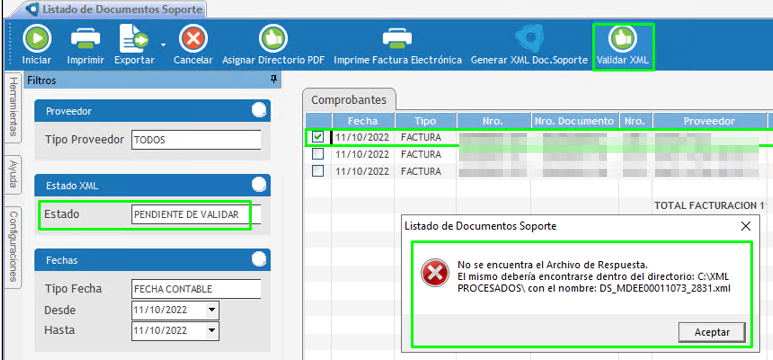Click the Desde date value 11/10/2022
The image size is (773, 360).
160,310
